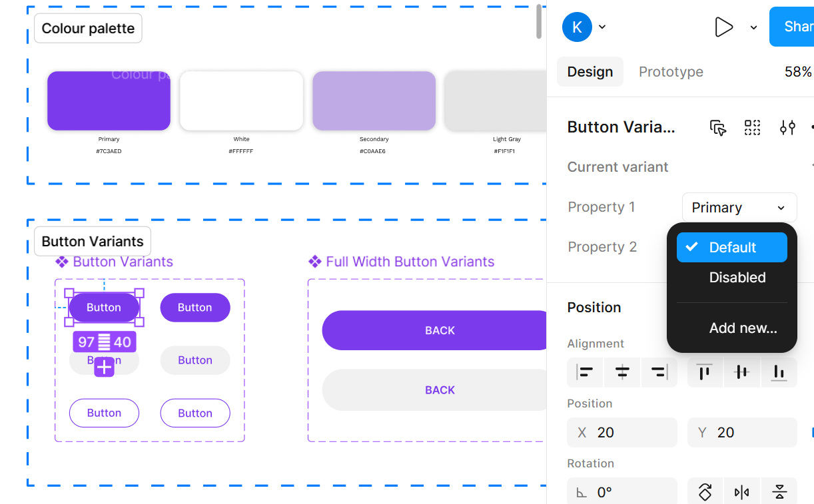The image size is (814, 504).
Task: Click align horizontal centers icon
Action: click(x=622, y=373)
